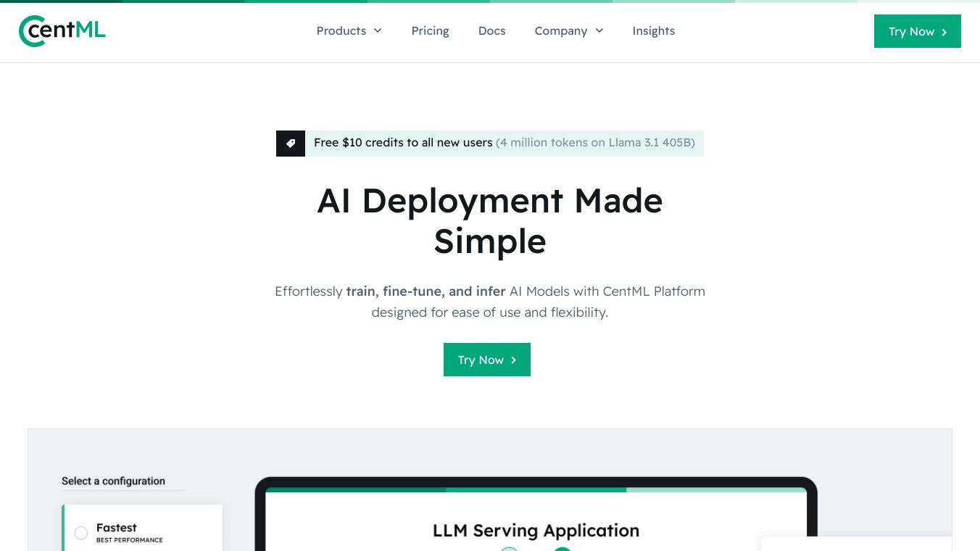Screen dimensions: 980x551
Task: Click the "Effortlessly train, fine-tune, and infer" description
Action: click(x=490, y=302)
